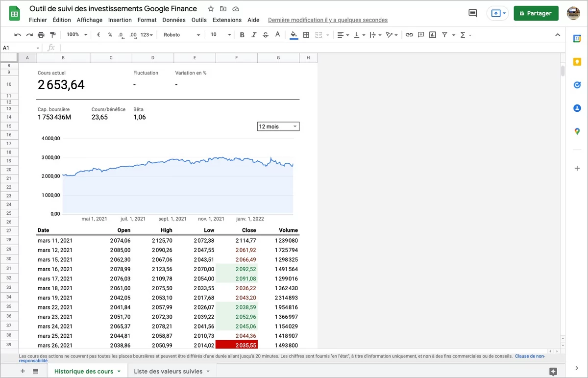Apply percent number format
The width and height of the screenshot is (588, 378).
pyautogui.click(x=110, y=35)
